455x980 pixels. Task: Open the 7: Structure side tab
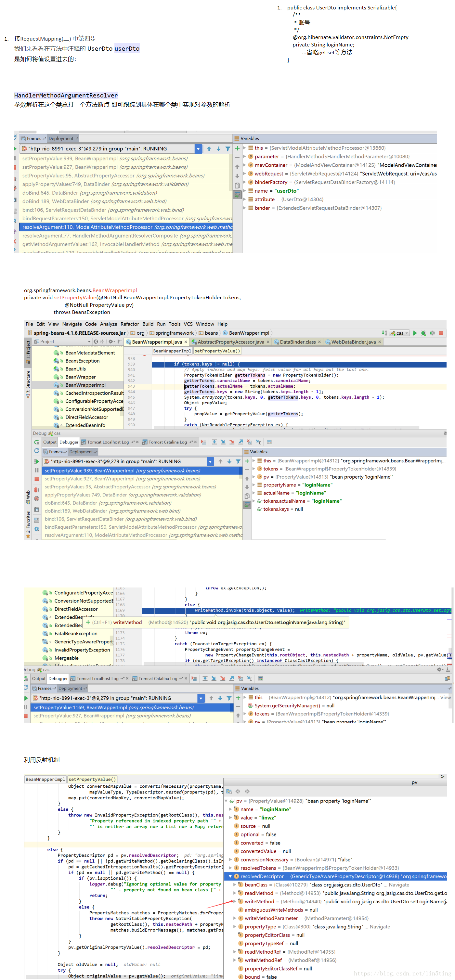pyautogui.click(x=28, y=384)
